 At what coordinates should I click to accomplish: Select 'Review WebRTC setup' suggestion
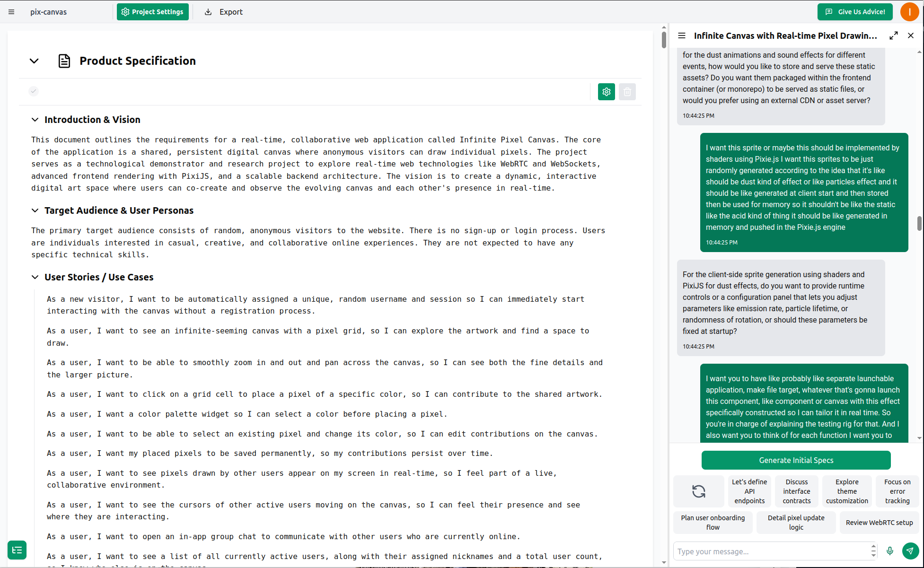click(x=879, y=523)
